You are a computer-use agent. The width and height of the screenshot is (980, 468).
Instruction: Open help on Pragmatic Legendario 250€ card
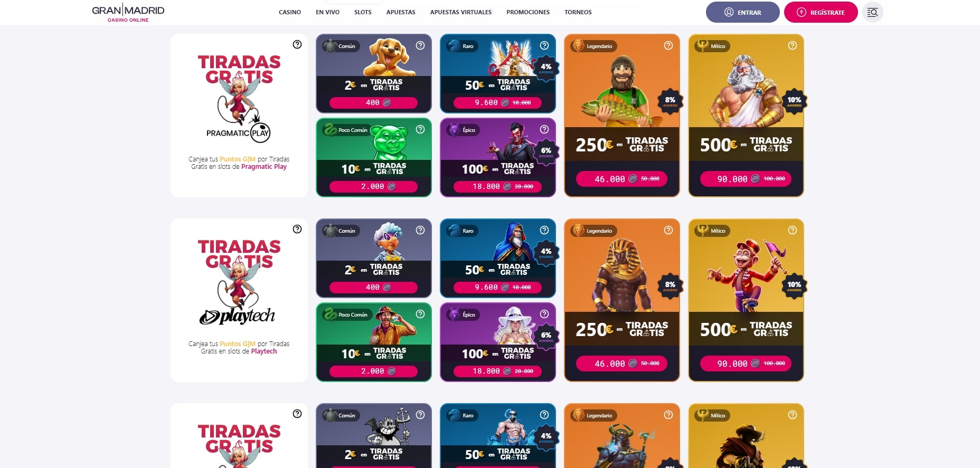[668, 45]
